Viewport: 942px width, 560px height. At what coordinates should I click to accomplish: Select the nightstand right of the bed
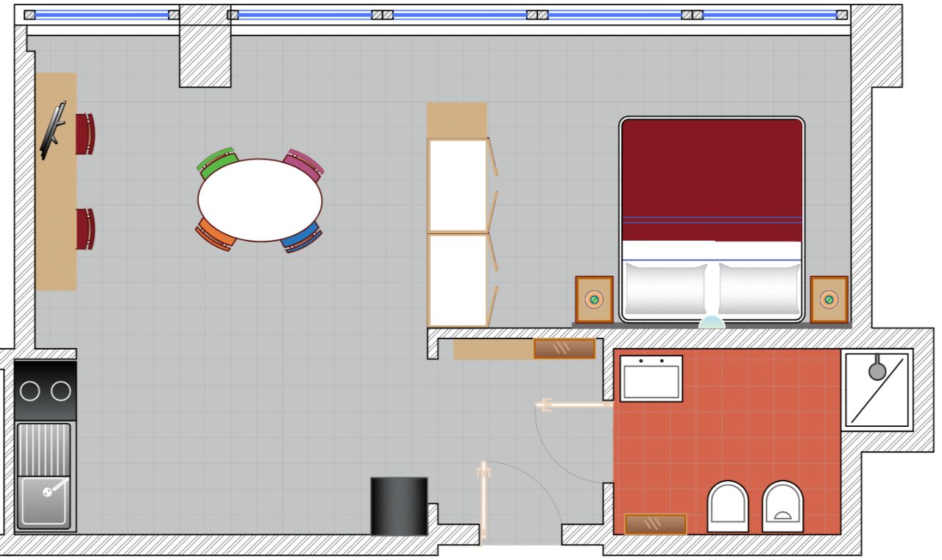(829, 300)
